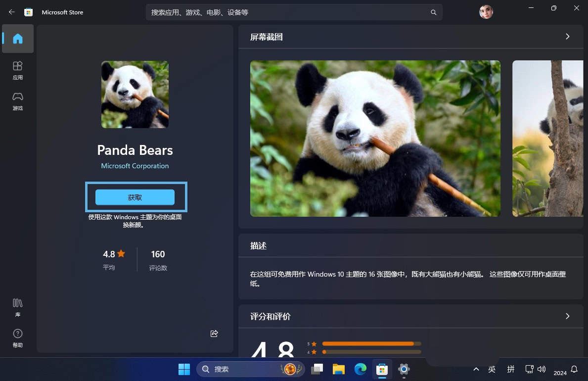Open the 应用 section in sidebar
This screenshot has height=381, width=588.
click(18, 71)
